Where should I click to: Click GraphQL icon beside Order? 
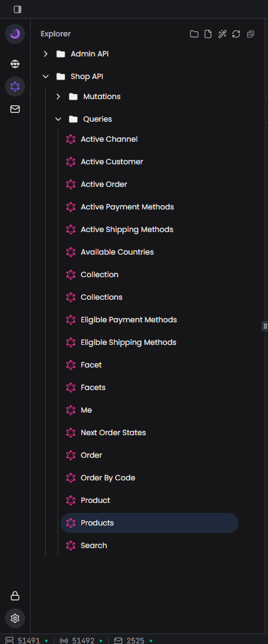click(71, 455)
